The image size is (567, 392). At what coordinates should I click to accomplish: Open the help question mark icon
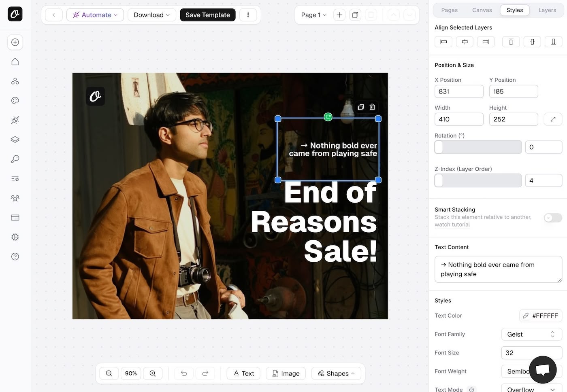pyautogui.click(x=15, y=256)
